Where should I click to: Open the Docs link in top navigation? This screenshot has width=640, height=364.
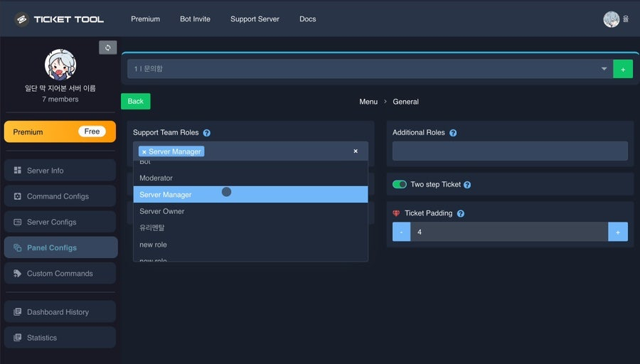tap(307, 19)
